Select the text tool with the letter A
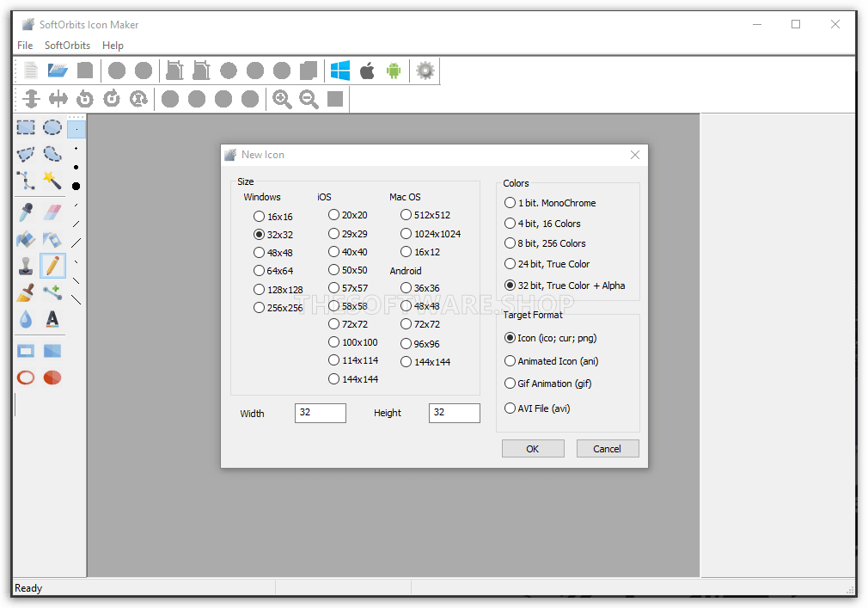This screenshot has height=608, width=868. tap(52, 319)
